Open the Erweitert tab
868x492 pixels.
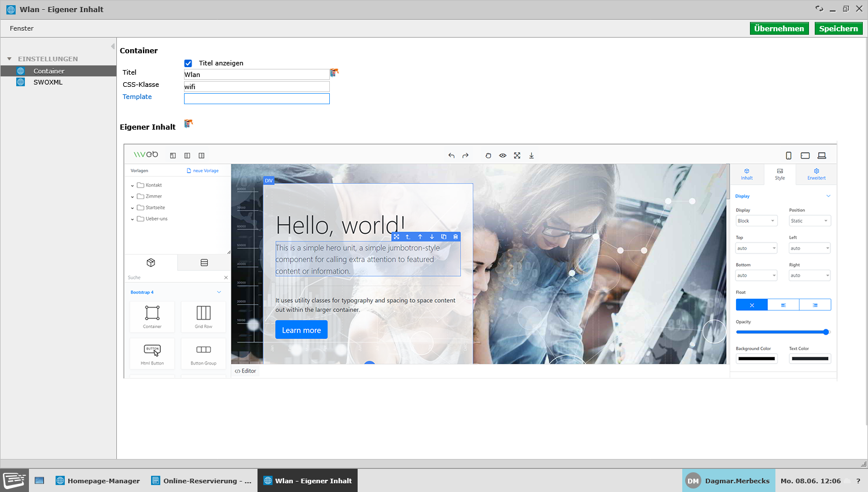(816, 174)
